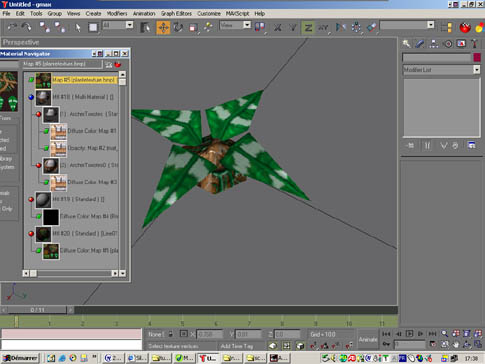Viewport: 485px width, 364px height.
Task: Open the Customize menu
Action: point(209,14)
